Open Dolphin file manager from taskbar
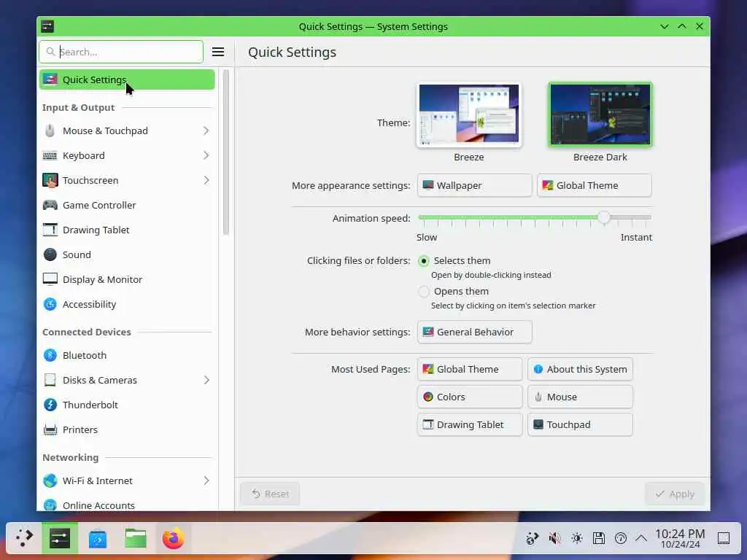747x560 pixels. coord(136,538)
